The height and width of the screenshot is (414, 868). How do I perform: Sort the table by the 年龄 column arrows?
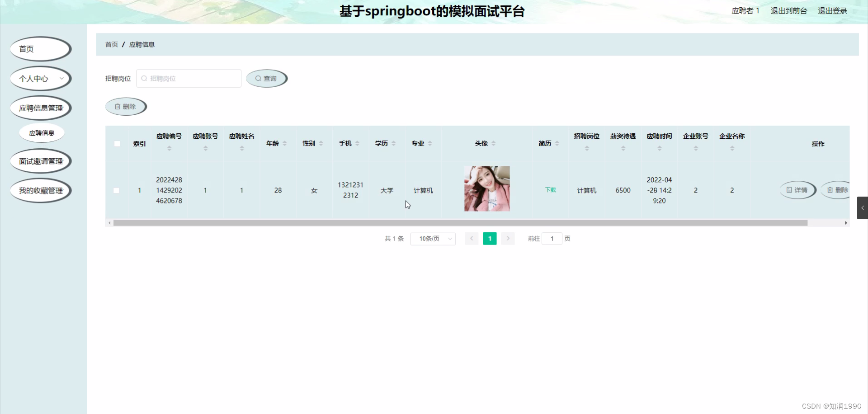pos(285,143)
